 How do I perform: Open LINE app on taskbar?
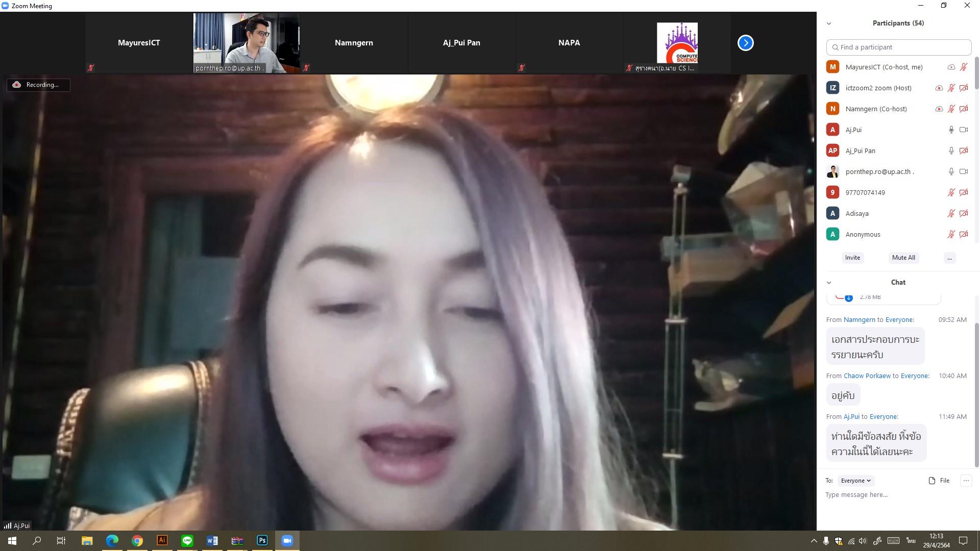pos(187,541)
